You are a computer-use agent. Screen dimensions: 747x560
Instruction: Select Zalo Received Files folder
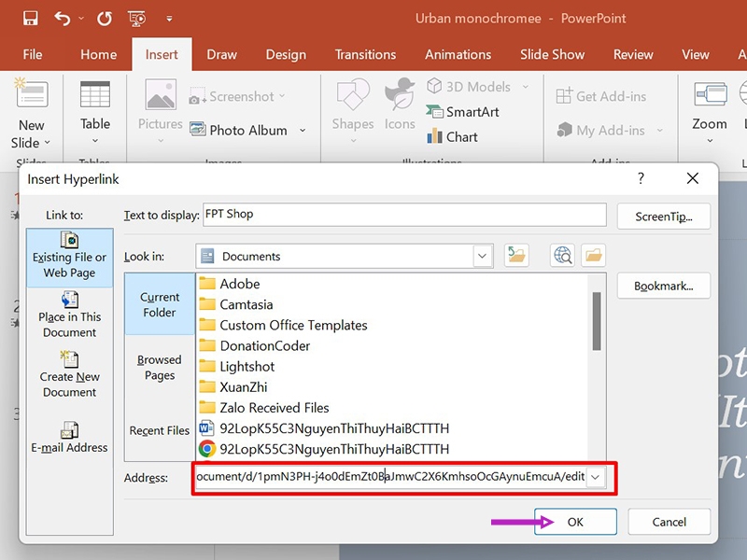(x=264, y=408)
